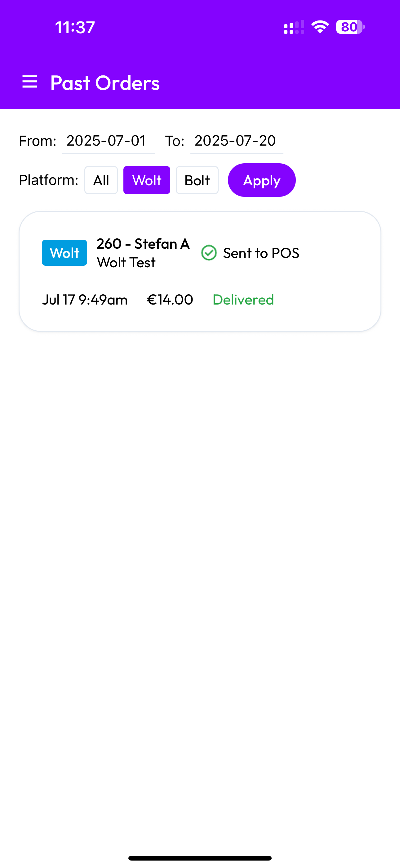Tap the Sent to POS status text

click(261, 253)
